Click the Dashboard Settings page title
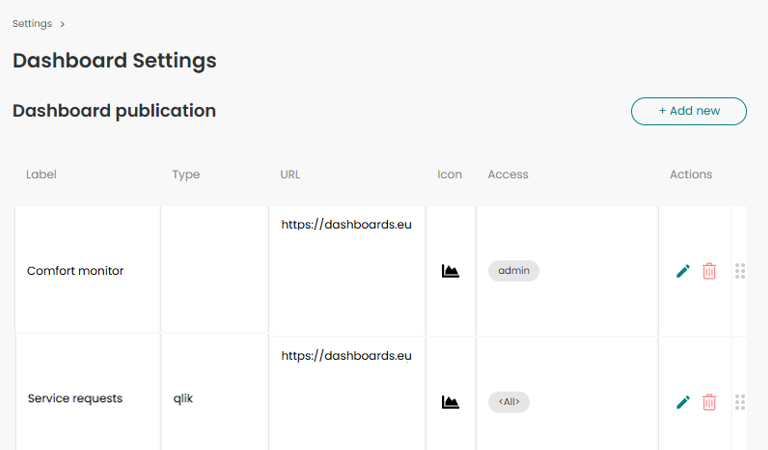 pyautogui.click(x=114, y=61)
